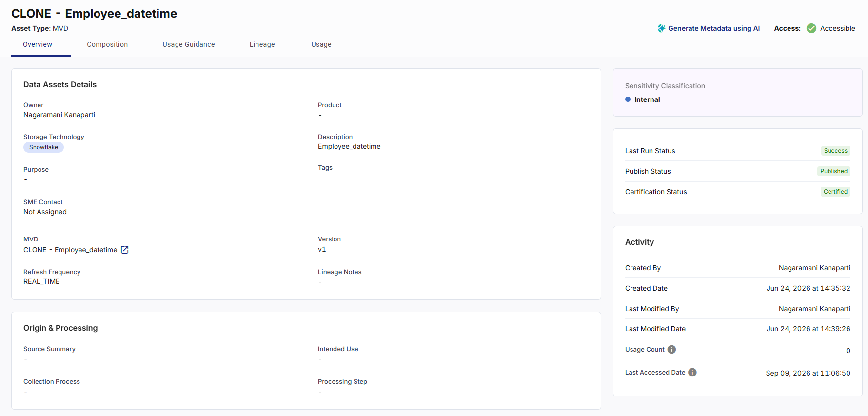The width and height of the screenshot is (868, 416).
Task: Click the Internal sensitivity classification label
Action: click(647, 99)
